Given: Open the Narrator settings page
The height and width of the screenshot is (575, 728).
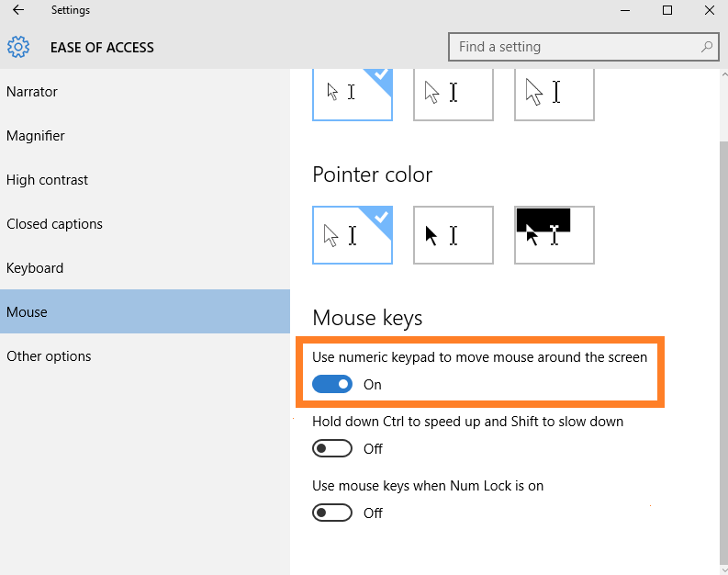Looking at the screenshot, I should [32, 92].
